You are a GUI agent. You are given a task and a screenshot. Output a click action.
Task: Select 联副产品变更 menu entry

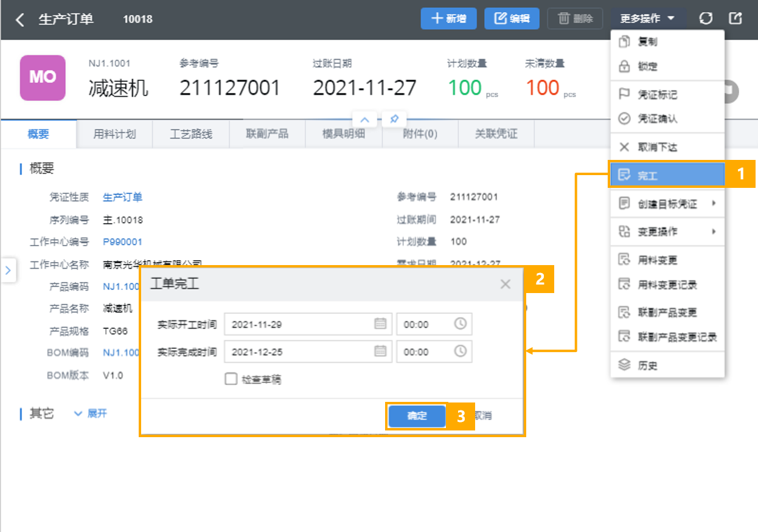coord(667,313)
